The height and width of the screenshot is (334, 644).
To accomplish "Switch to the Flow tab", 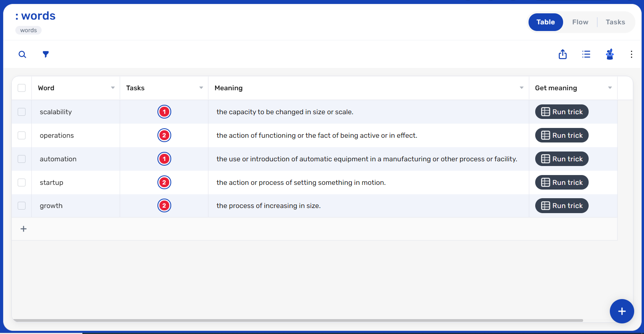I will point(580,22).
